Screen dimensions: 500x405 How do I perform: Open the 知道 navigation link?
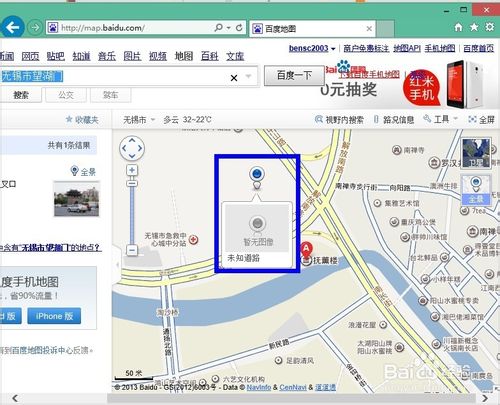(x=81, y=56)
